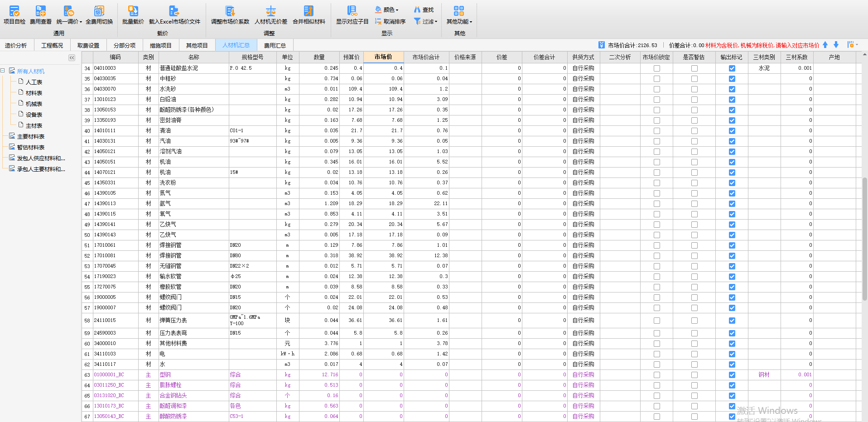Collapse the left panel with double-arrow
Viewport: 868px width, 422px height.
click(x=72, y=58)
